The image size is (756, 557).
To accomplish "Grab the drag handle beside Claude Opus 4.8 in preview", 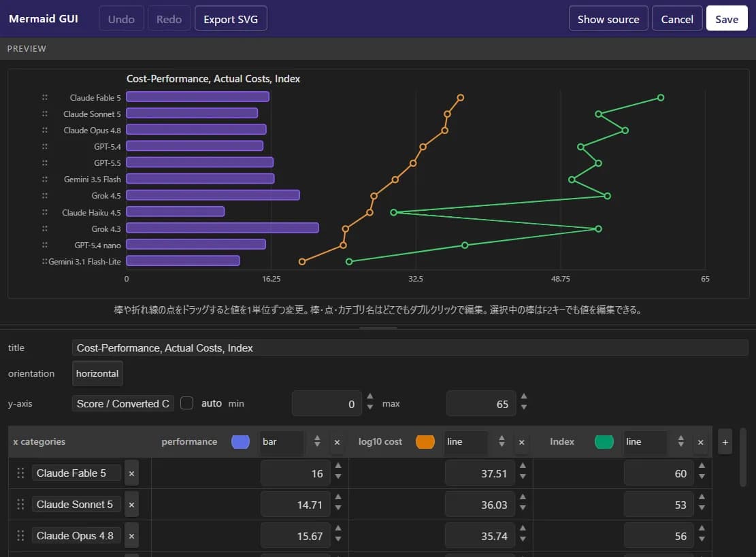I will pos(45,130).
